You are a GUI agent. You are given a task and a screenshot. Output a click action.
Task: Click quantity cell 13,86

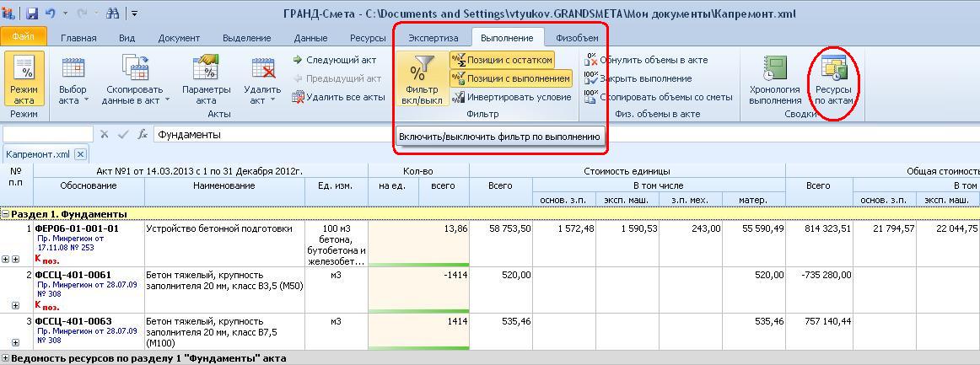tap(444, 243)
